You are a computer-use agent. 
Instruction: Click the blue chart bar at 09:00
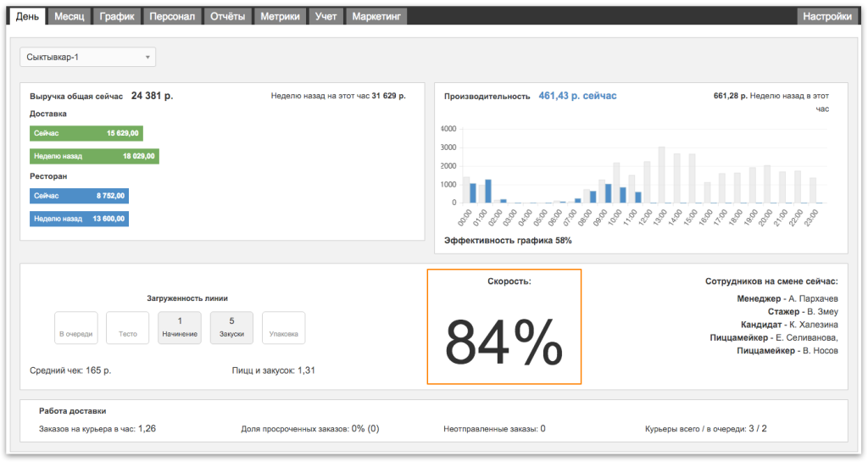pos(609,193)
